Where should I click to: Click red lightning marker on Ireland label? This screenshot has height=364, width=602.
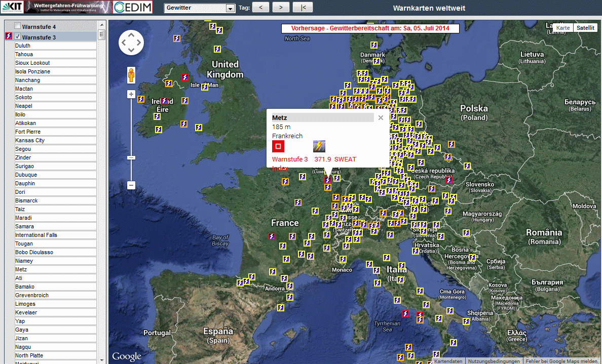(164, 101)
